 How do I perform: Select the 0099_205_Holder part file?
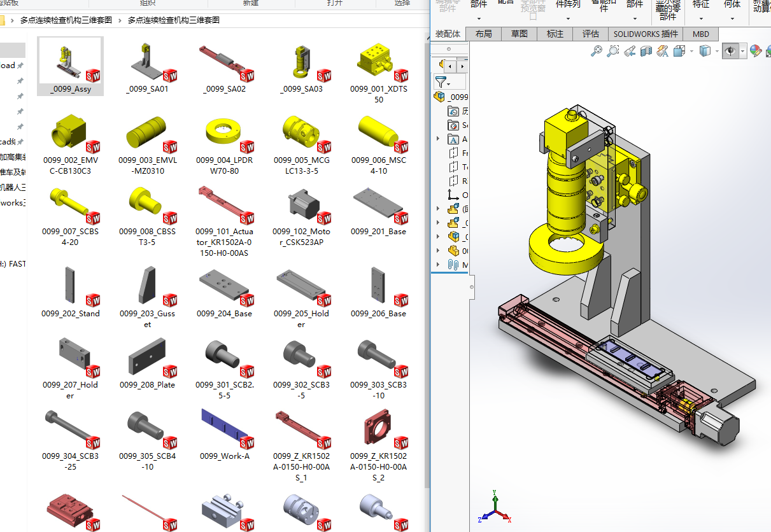click(x=301, y=297)
